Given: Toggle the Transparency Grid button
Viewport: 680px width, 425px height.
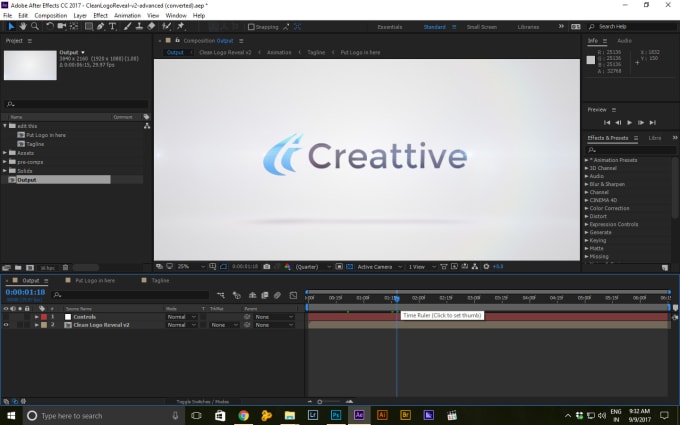Looking at the screenshot, I should [x=350, y=267].
